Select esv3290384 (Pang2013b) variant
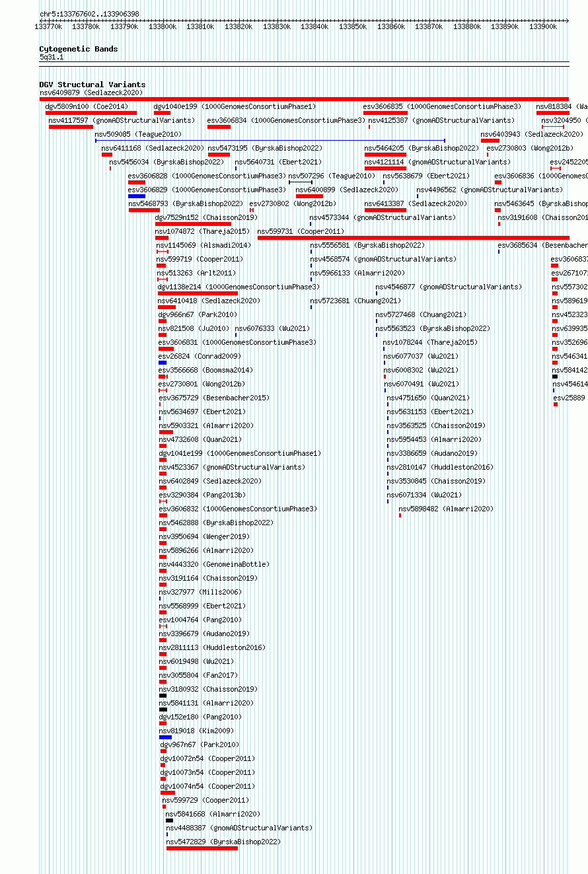The width and height of the screenshot is (588, 874). pyautogui.click(x=202, y=495)
